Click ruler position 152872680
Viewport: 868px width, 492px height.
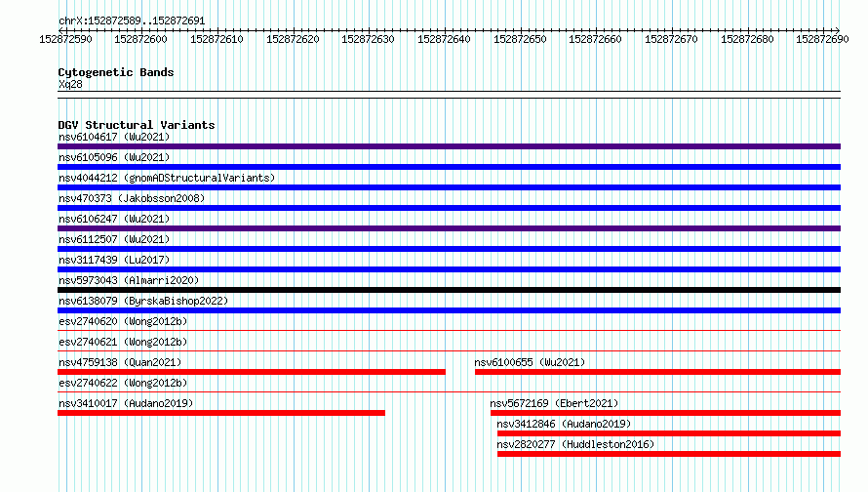coord(747,39)
